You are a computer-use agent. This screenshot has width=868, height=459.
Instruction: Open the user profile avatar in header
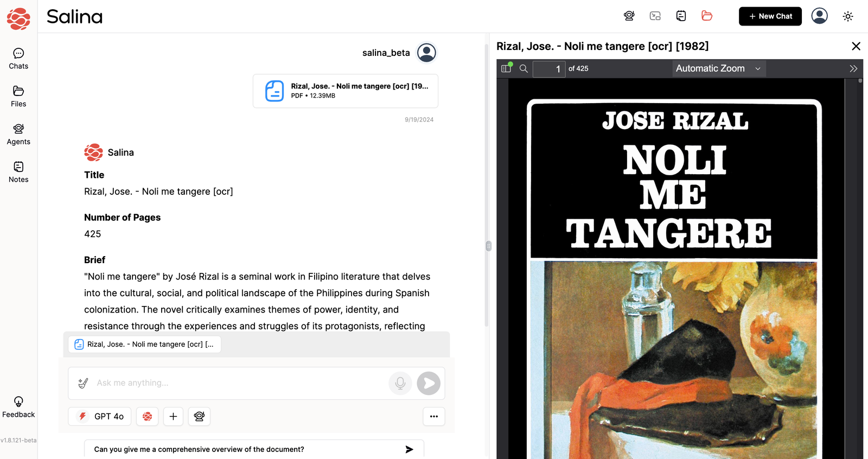[819, 16]
